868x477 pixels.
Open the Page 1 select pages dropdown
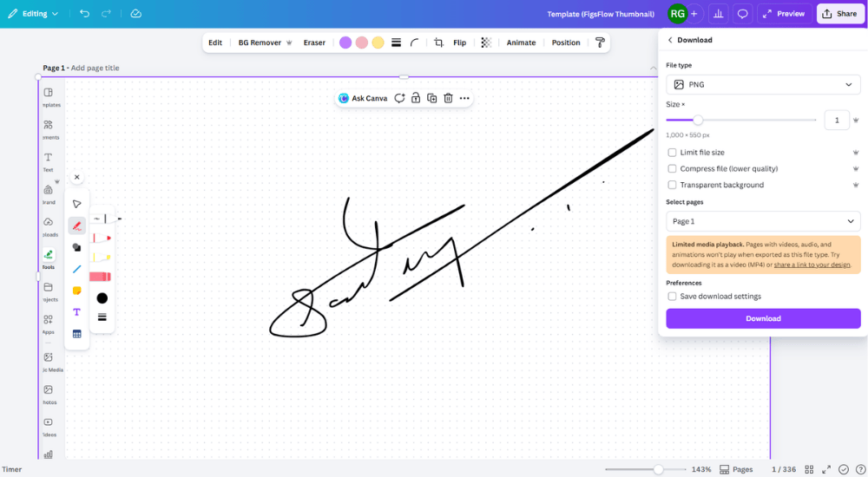pos(763,221)
